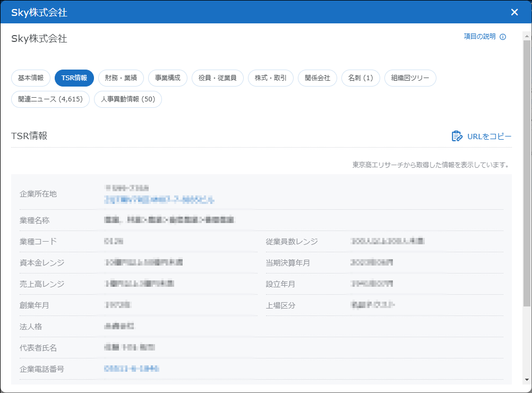Click the URLをコピー link
The width and height of the screenshot is (532, 393).
coord(489,136)
